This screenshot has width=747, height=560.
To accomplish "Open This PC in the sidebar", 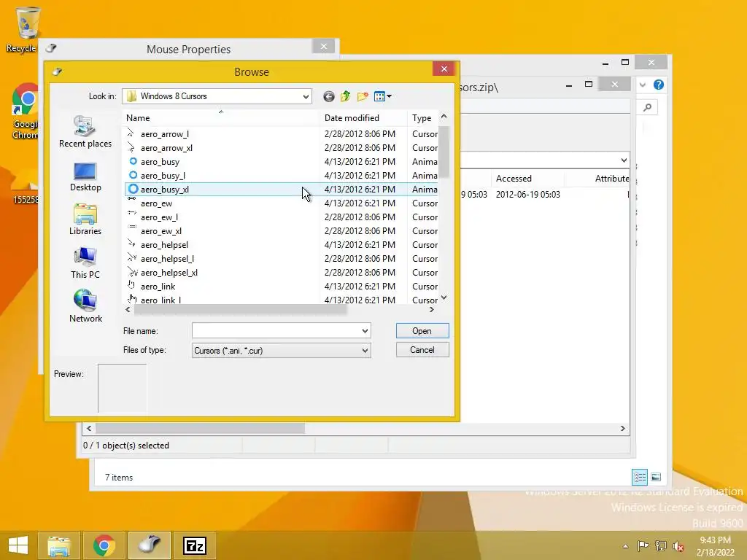I will pos(85,263).
